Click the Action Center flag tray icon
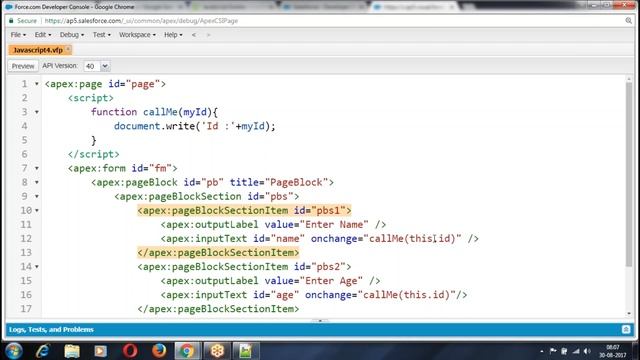This screenshot has height=360, width=640. [x=553, y=351]
